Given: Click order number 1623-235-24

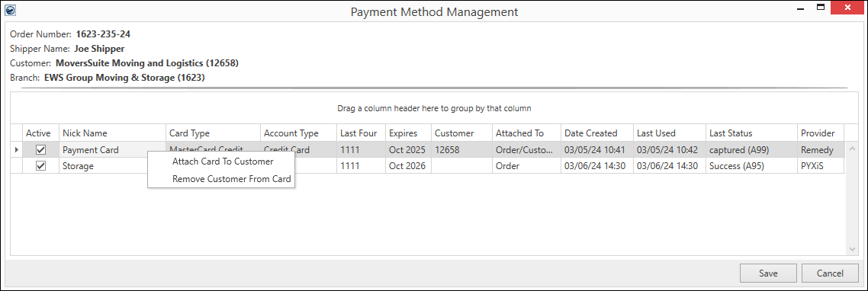Looking at the screenshot, I should point(103,34).
